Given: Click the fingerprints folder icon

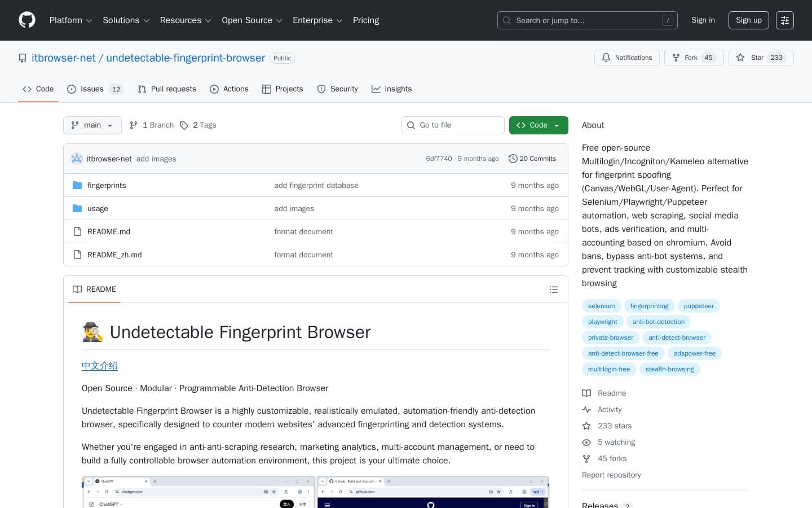Looking at the screenshot, I should click(x=77, y=185).
